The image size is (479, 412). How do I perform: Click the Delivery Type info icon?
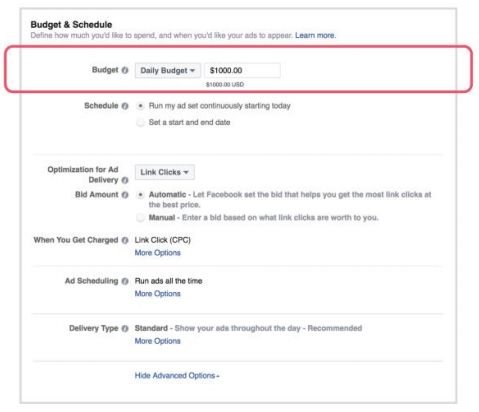[x=125, y=329]
